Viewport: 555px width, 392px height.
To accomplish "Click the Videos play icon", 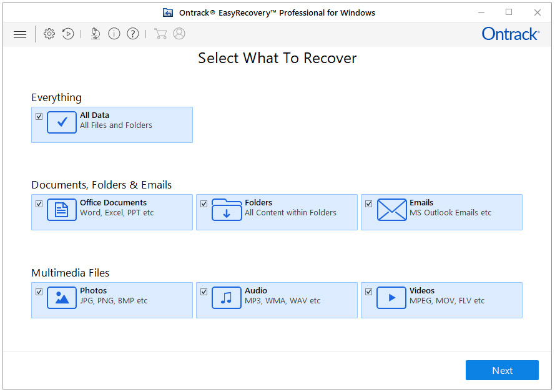I will click(391, 298).
